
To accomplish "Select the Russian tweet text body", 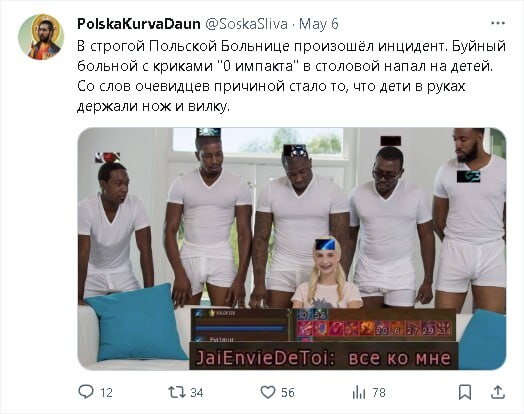I will (x=291, y=76).
